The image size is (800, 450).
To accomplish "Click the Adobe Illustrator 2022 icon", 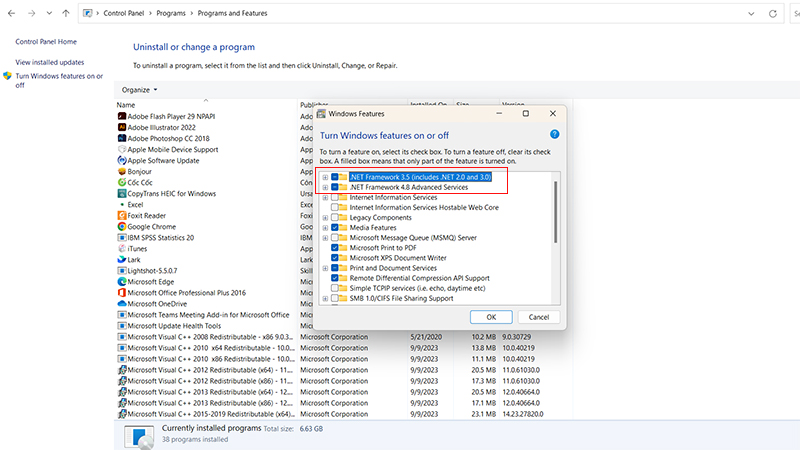I will (x=122, y=127).
